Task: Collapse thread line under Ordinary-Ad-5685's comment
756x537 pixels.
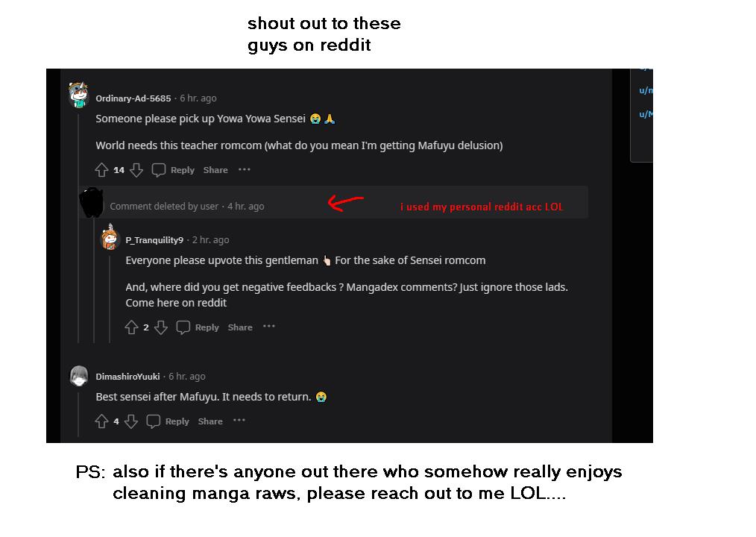Action: pyautogui.click(x=78, y=227)
